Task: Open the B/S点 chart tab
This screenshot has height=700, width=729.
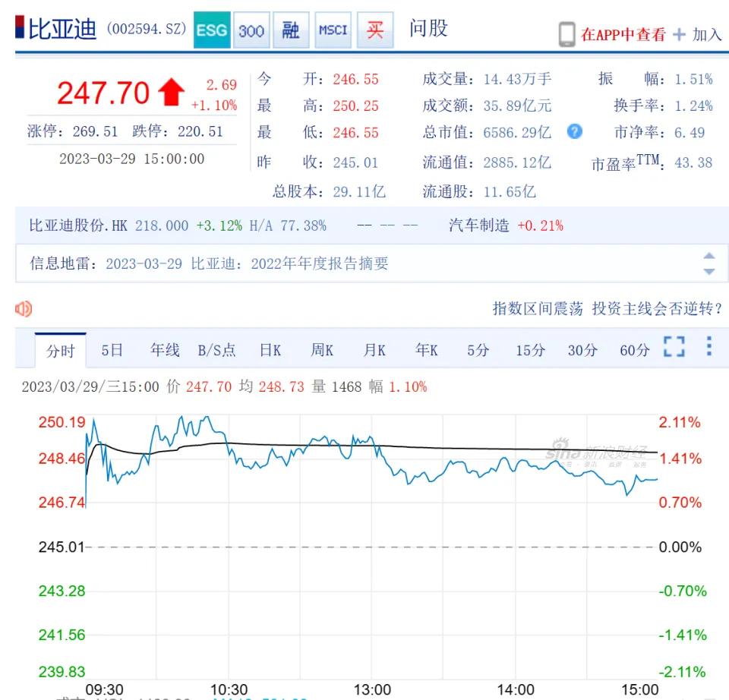Action: (216, 350)
